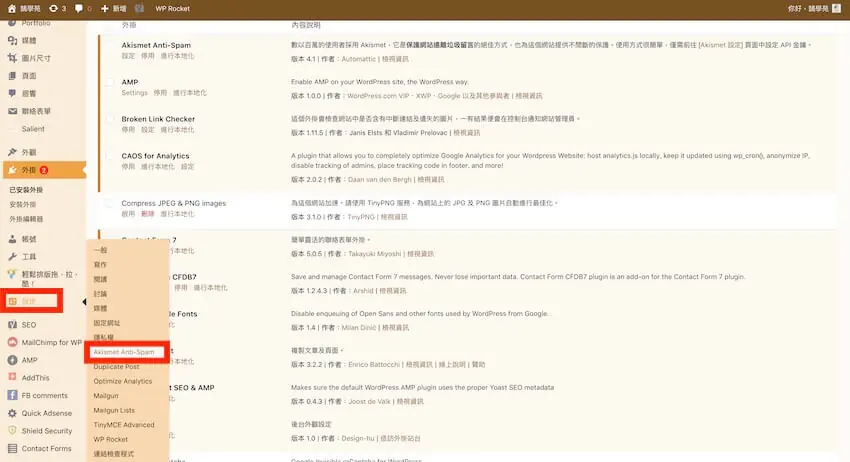This screenshot has width=850, height=462.
Task: Click the Settings link under AMP plugin
Action: tap(134, 93)
